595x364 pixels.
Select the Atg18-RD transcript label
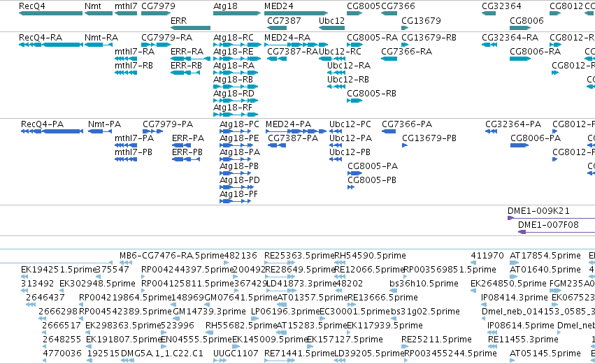[234, 94]
